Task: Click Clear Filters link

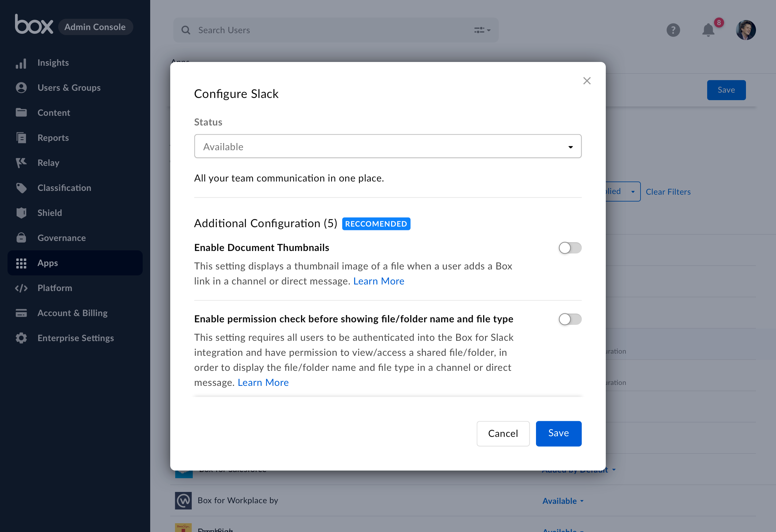Action: pyautogui.click(x=668, y=192)
